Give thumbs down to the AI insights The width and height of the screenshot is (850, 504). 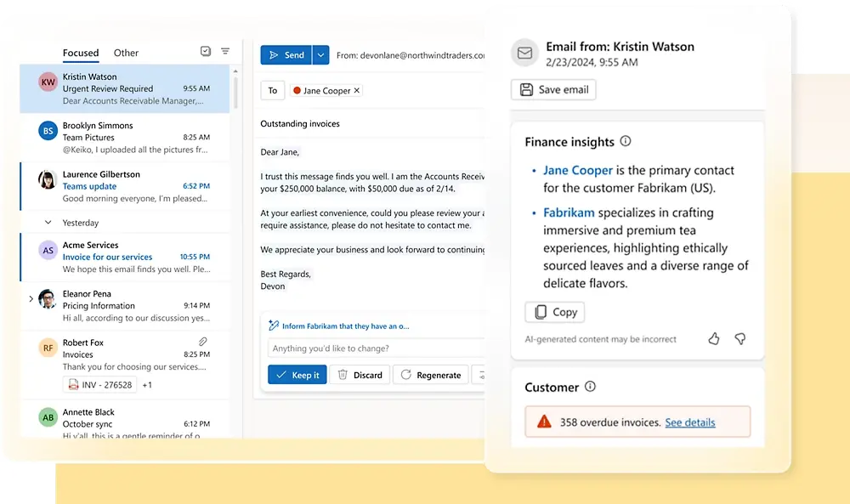740,339
